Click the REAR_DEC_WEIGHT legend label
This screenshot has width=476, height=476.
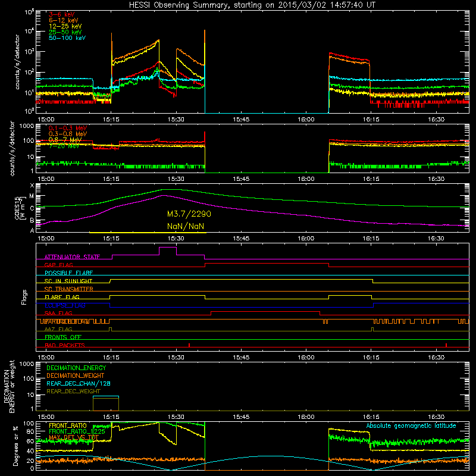pyautogui.click(x=73, y=392)
